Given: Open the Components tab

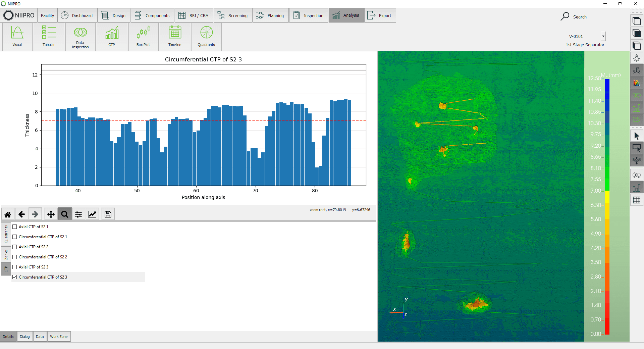Looking at the screenshot, I should coord(153,15).
